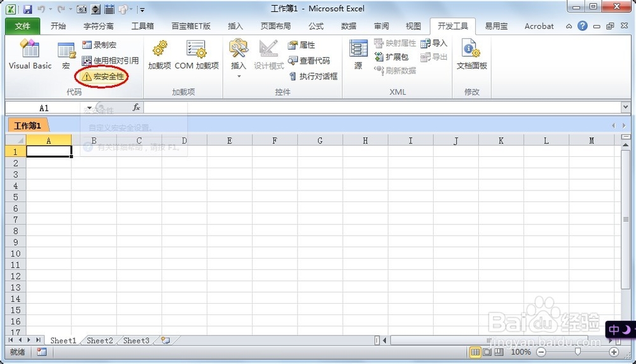Viewport: 636px width, 364px height.
Task: Click View Code (查看代码)
Action: 308,60
